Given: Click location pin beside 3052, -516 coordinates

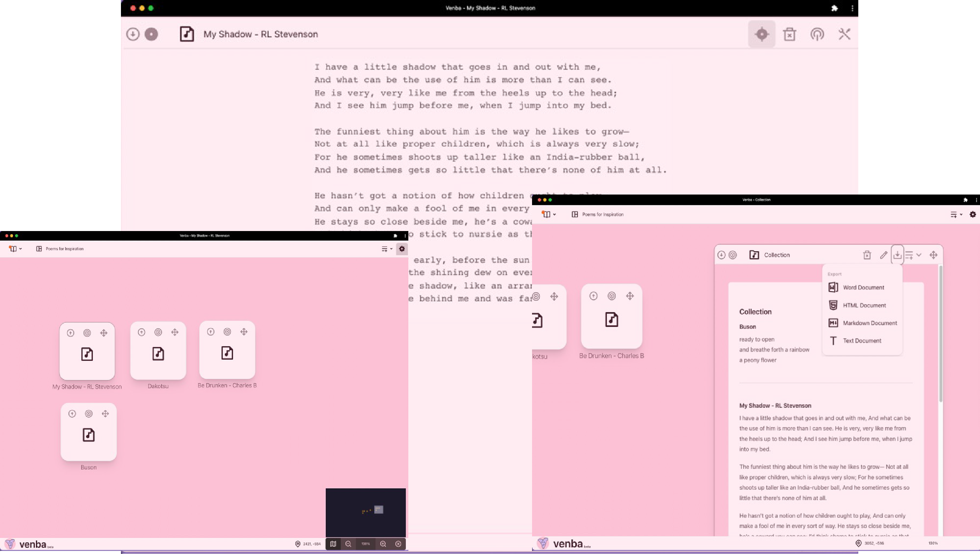Looking at the screenshot, I should (x=859, y=543).
